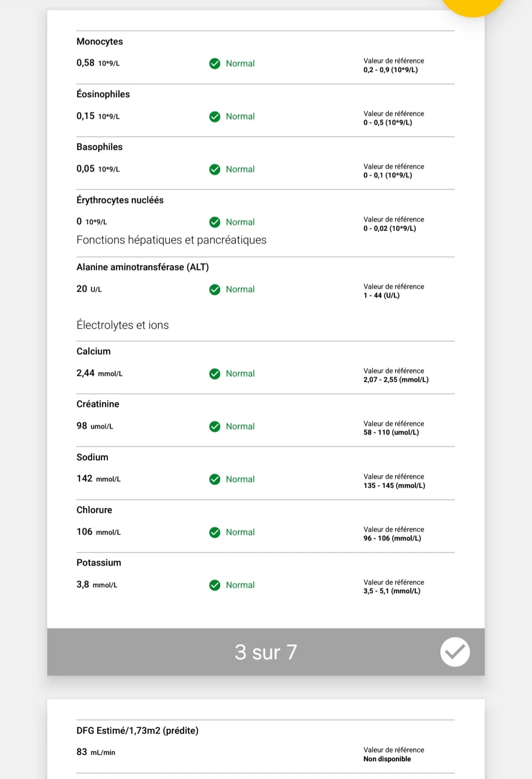This screenshot has width=532, height=779.
Task: Click the Potassium green check icon
Action: coord(215,585)
